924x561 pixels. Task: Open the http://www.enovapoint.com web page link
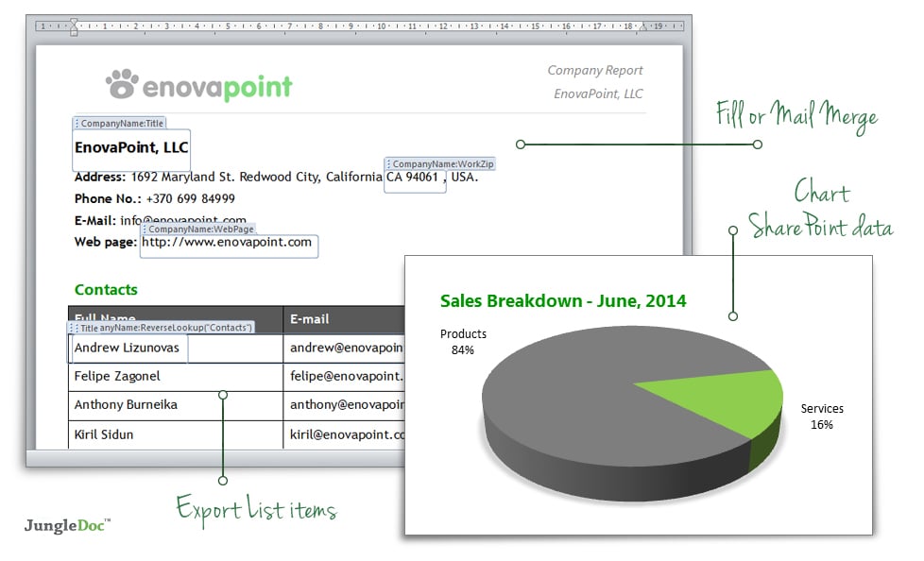click(x=227, y=243)
